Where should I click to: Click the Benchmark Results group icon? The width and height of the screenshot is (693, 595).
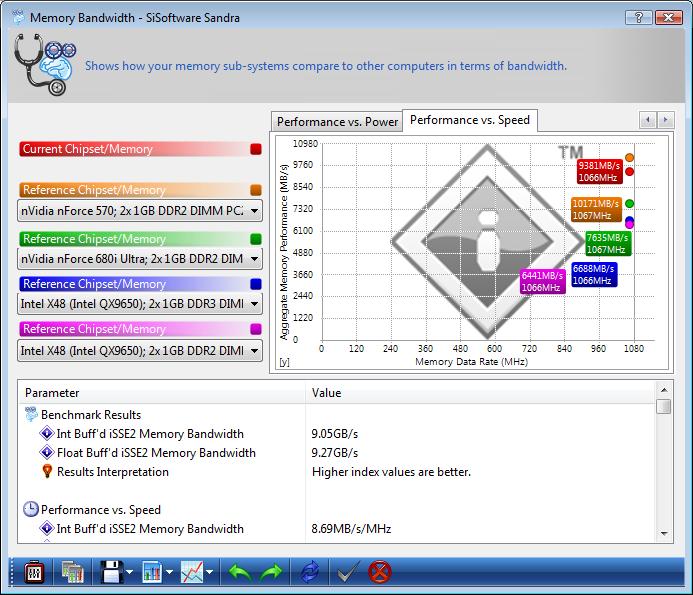pyautogui.click(x=31, y=414)
